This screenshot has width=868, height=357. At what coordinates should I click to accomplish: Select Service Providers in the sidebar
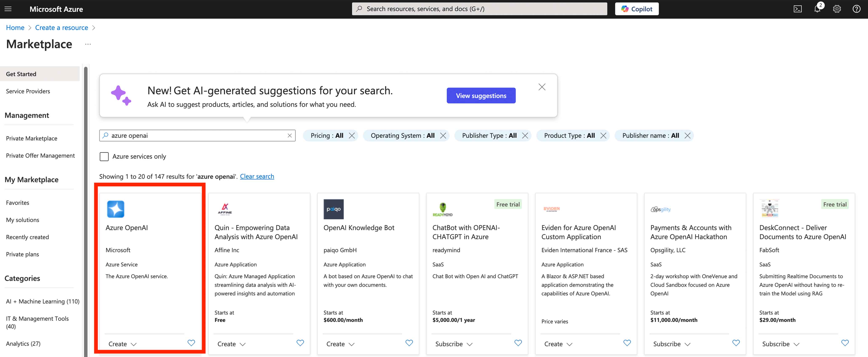point(28,91)
